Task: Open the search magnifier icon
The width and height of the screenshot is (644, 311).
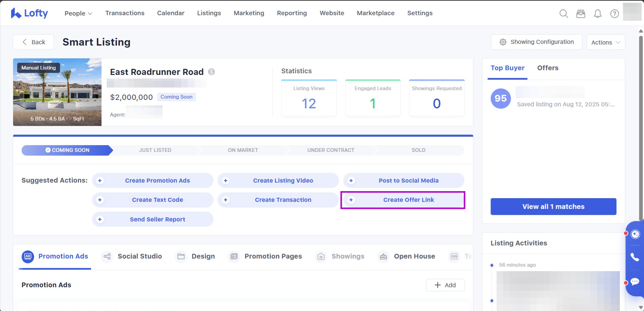Action: tap(564, 14)
